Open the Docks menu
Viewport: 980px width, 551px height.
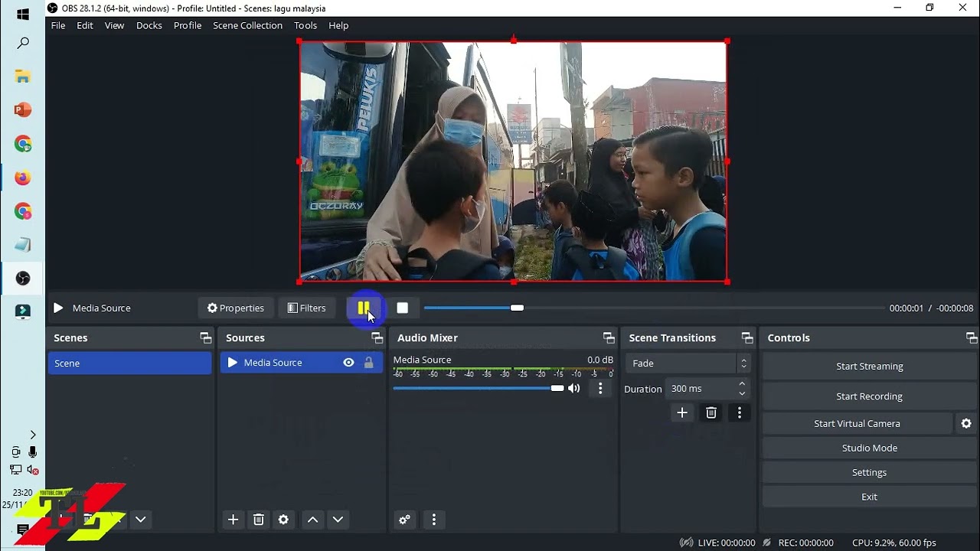149,25
